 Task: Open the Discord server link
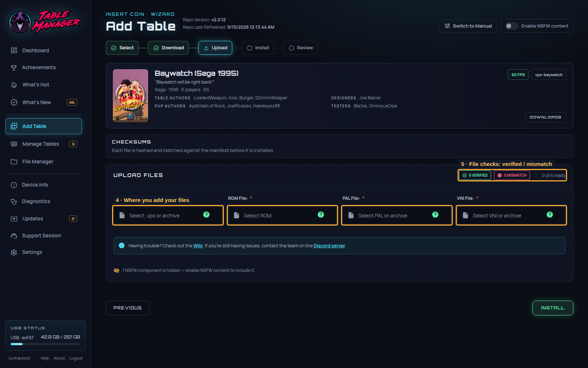click(329, 246)
